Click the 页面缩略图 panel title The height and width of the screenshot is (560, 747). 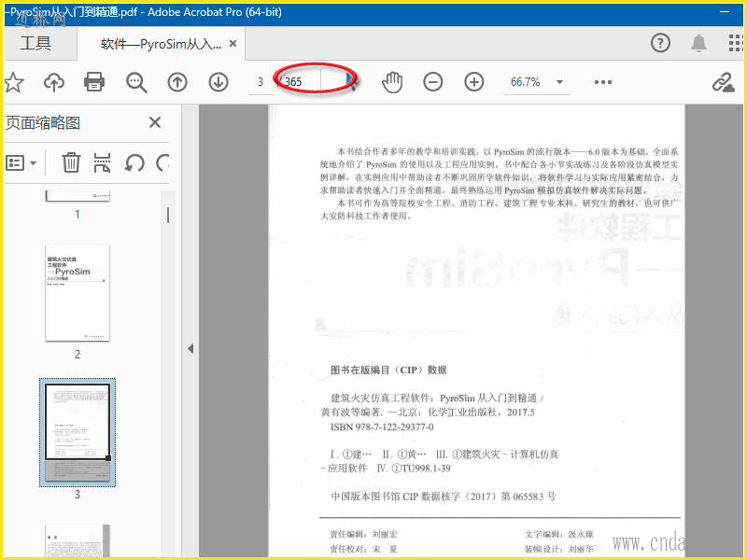43,123
